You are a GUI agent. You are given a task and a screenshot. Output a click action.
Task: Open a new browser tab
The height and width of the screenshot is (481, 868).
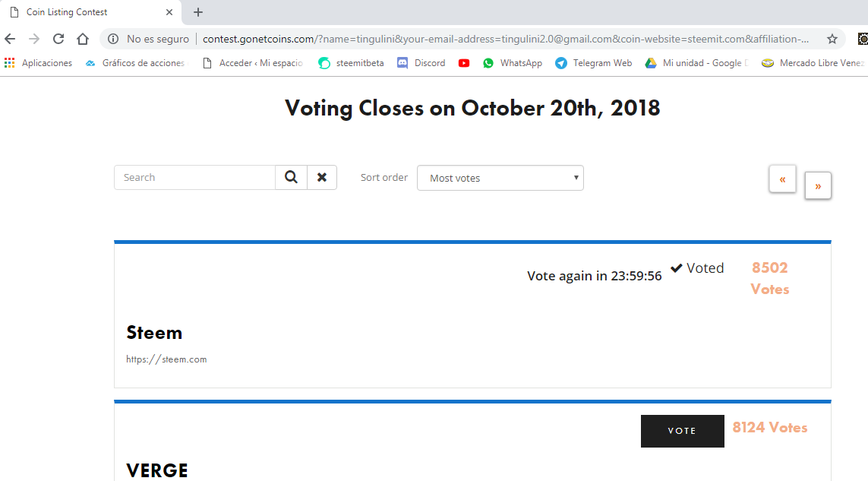[x=198, y=12]
